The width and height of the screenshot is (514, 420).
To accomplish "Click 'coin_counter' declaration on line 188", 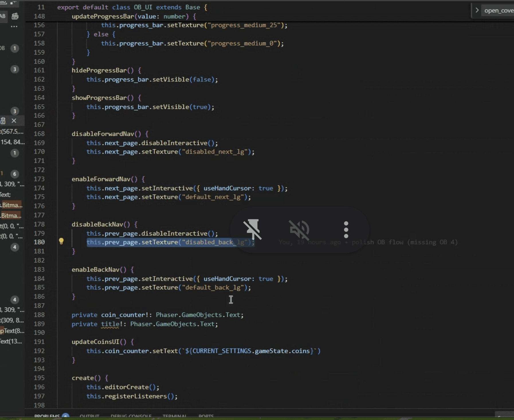I will [x=123, y=315].
